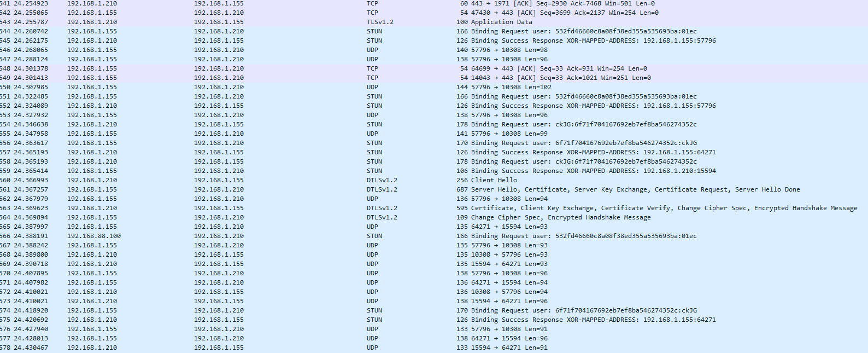Select packet from source 192.168.88.100

(x=94, y=236)
